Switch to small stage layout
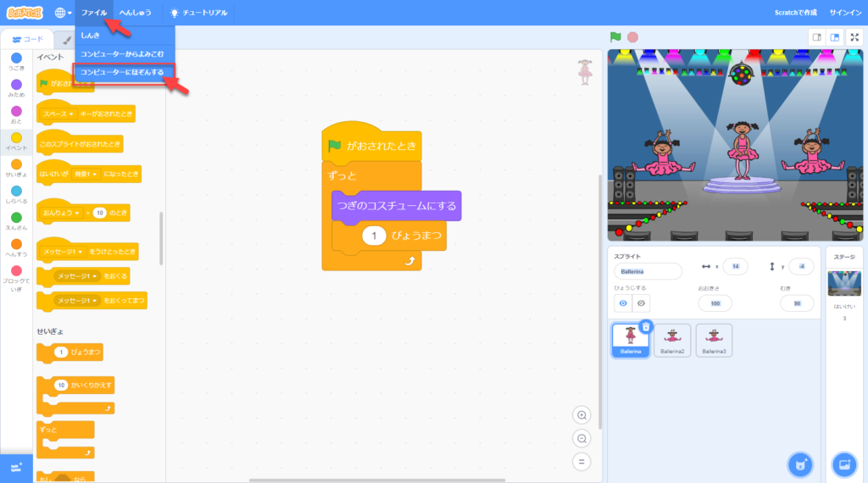Screen dimensions: 868x483 (x=816, y=37)
